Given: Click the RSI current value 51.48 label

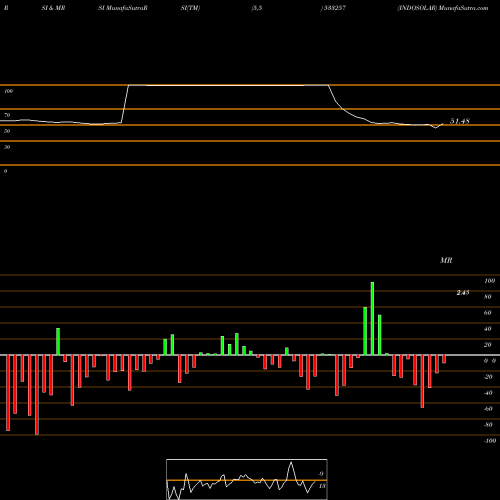Looking at the screenshot, I should (x=460, y=121).
